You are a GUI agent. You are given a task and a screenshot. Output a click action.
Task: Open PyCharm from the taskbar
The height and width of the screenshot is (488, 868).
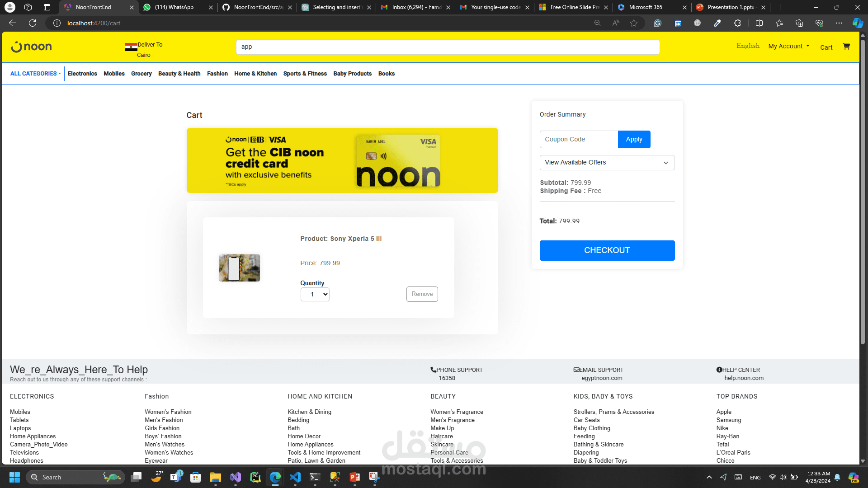(255, 477)
